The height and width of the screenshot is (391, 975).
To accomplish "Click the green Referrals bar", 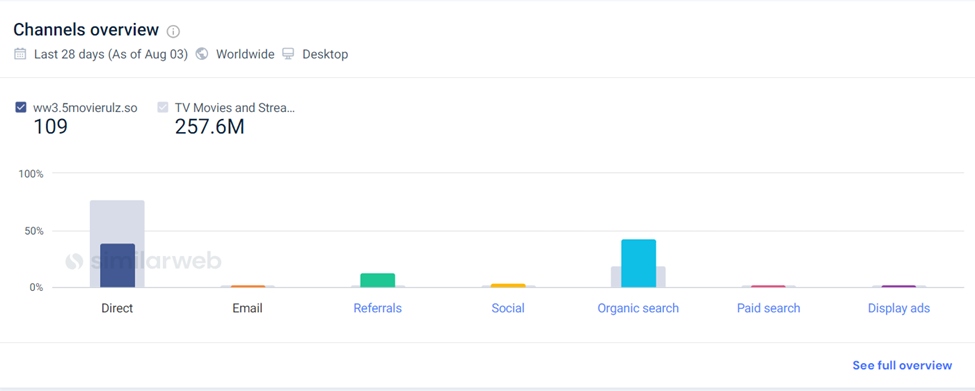I will coord(377,280).
